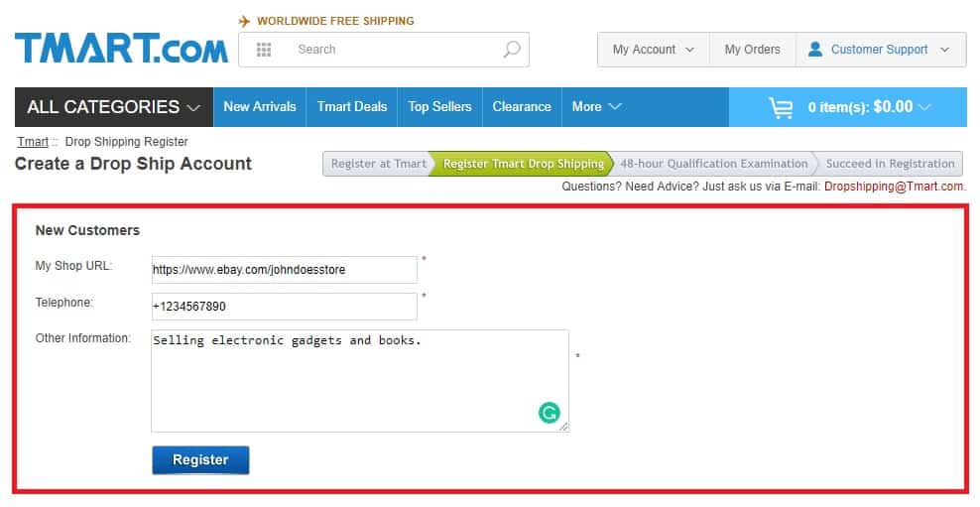Open the New Arrivals tab
The height and width of the screenshot is (507, 980).
pyautogui.click(x=260, y=107)
